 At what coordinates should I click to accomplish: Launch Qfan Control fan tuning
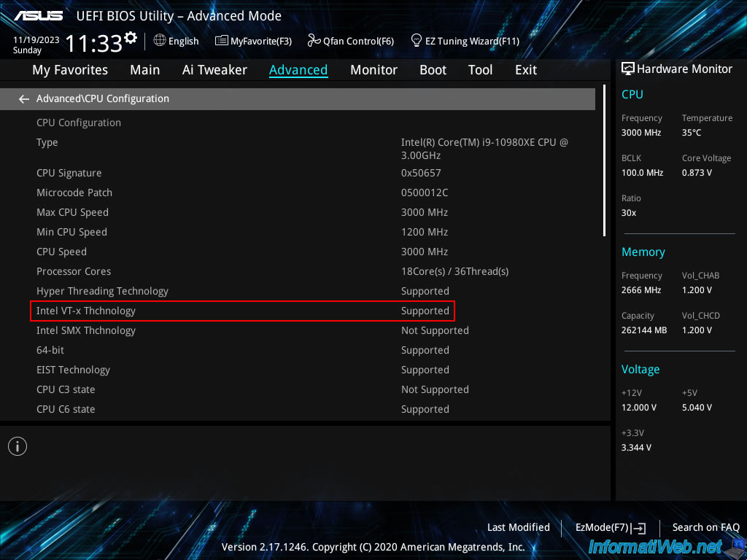(350, 41)
